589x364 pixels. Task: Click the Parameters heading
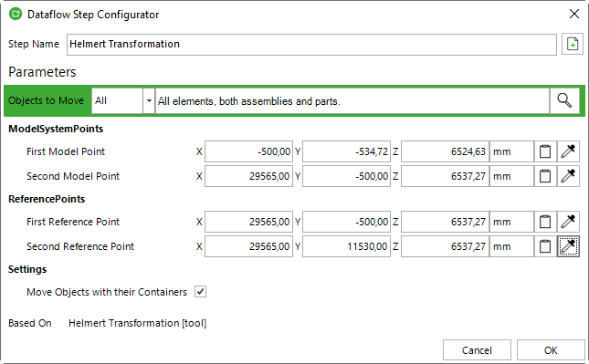click(x=42, y=72)
